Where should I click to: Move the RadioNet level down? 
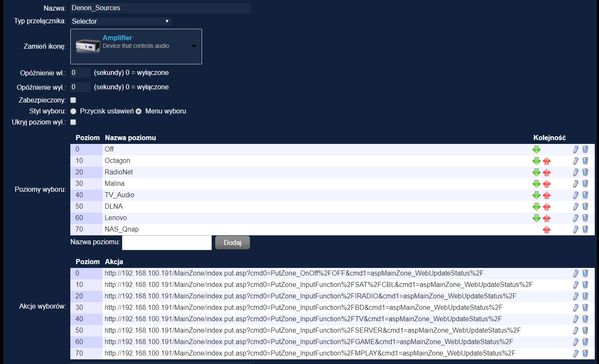(x=536, y=172)
